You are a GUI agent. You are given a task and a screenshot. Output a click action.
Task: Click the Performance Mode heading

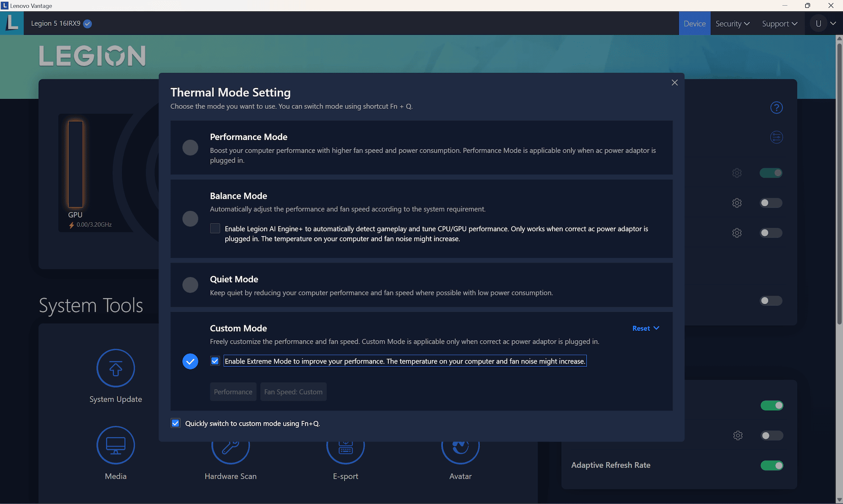[x=249, y=137]
